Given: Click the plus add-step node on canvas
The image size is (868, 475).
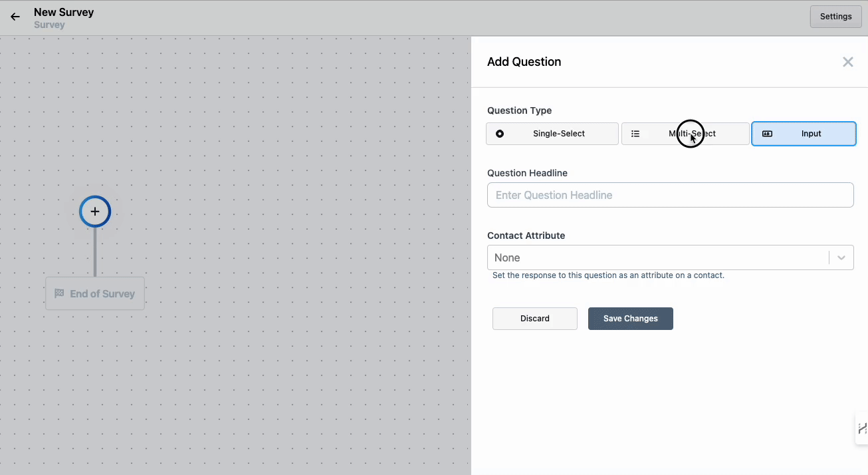Looking at the screenshot, I should click(95, 212).
